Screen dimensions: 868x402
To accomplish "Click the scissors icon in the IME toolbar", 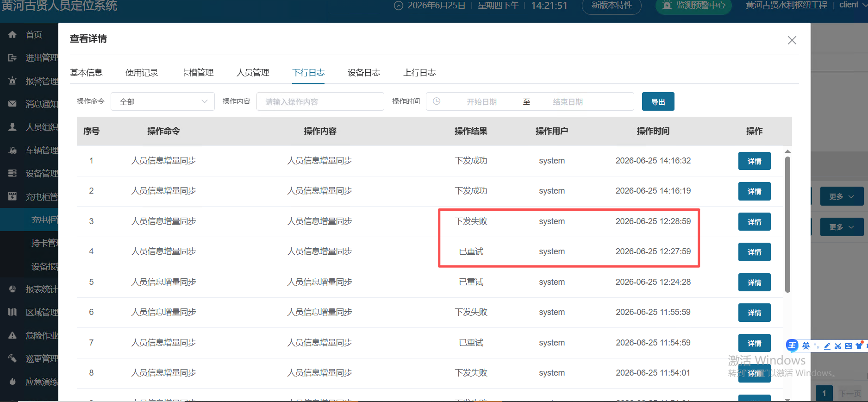I will (x=838, y=346).
